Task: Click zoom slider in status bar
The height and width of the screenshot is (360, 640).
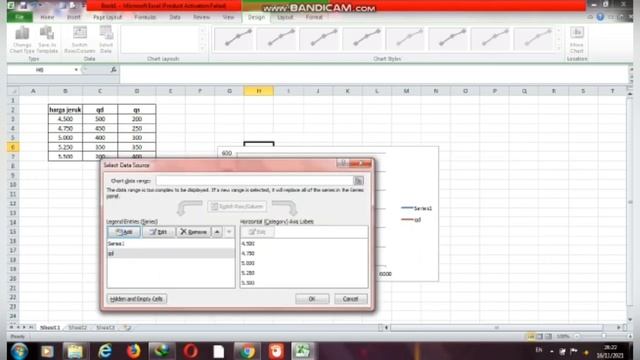Action: (x=603, y=336)
